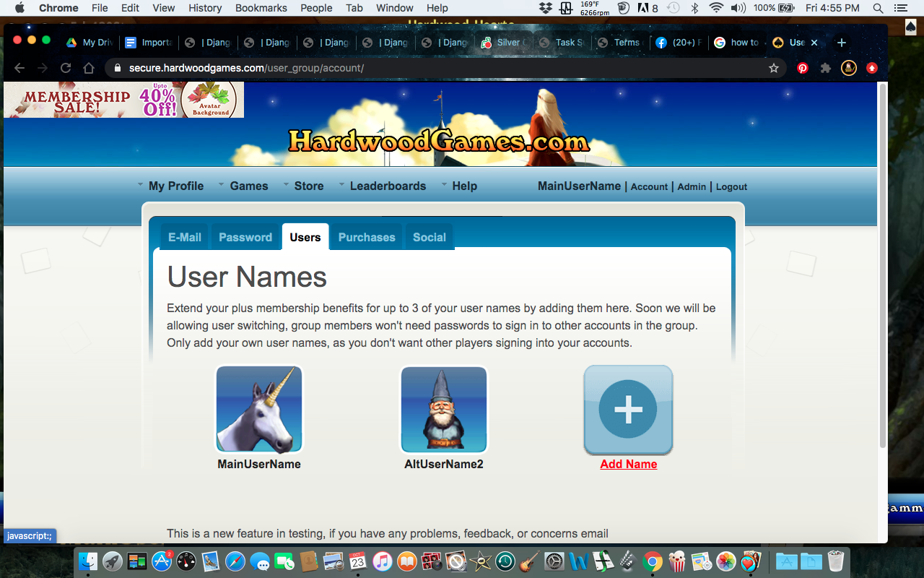
Task: Click the Wi-Fi status icon
Action: [716, 8]
